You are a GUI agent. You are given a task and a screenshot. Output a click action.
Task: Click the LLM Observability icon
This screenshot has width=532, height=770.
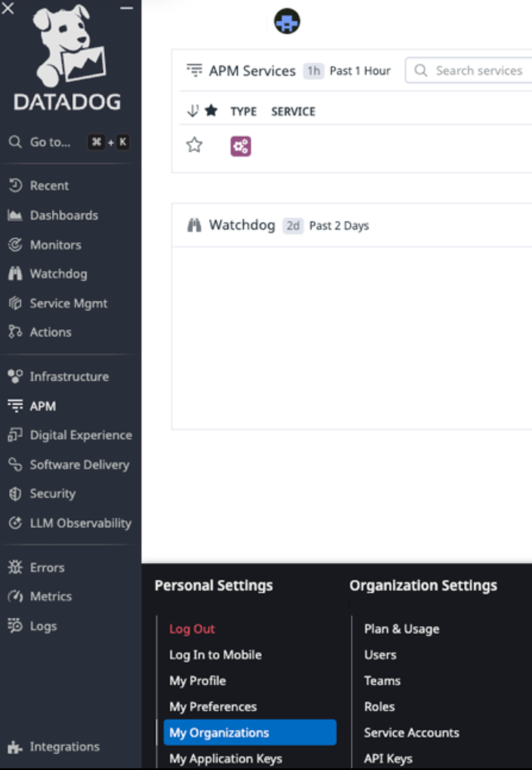point(15,523)
